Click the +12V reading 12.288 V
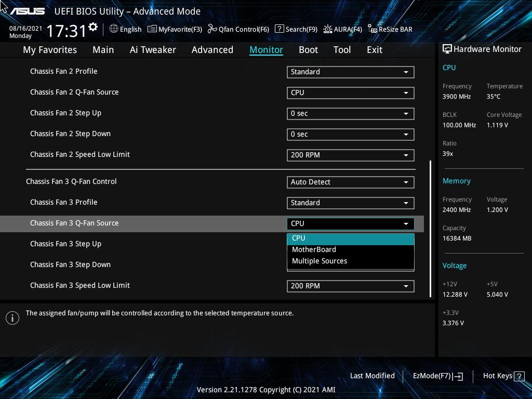 [x=455, y=295]
